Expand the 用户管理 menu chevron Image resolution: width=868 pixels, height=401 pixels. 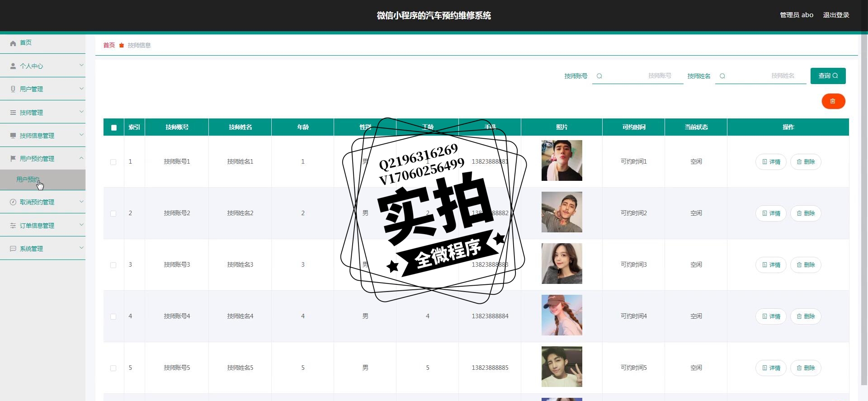tap(81, 88)
